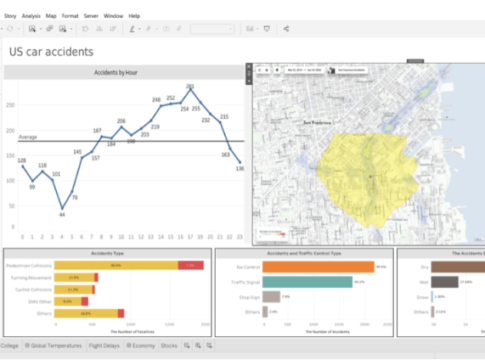Click the brown Dry bar
Image resolution: width=485 pixels, height=360 pixels.
click(x=458, y=267)
